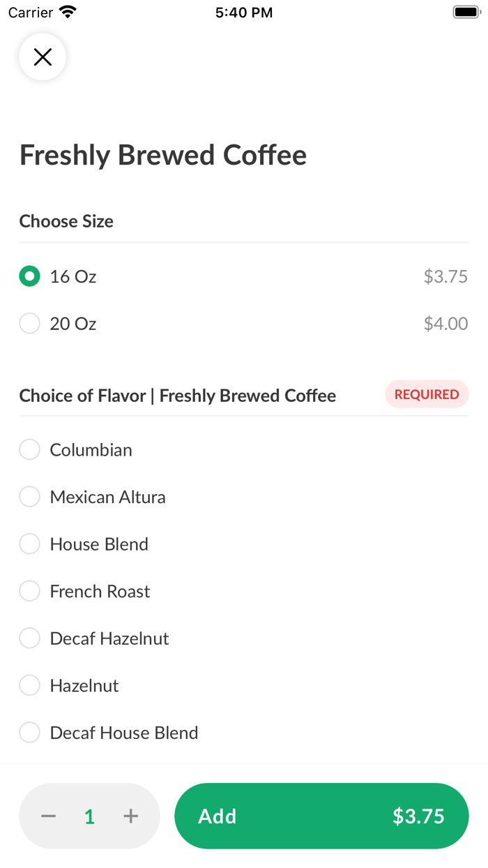Tap the Freshly Brewed Coffee title
Image resolution: width=488 pixels, height=868 pixels.
(x=163, y=155)
